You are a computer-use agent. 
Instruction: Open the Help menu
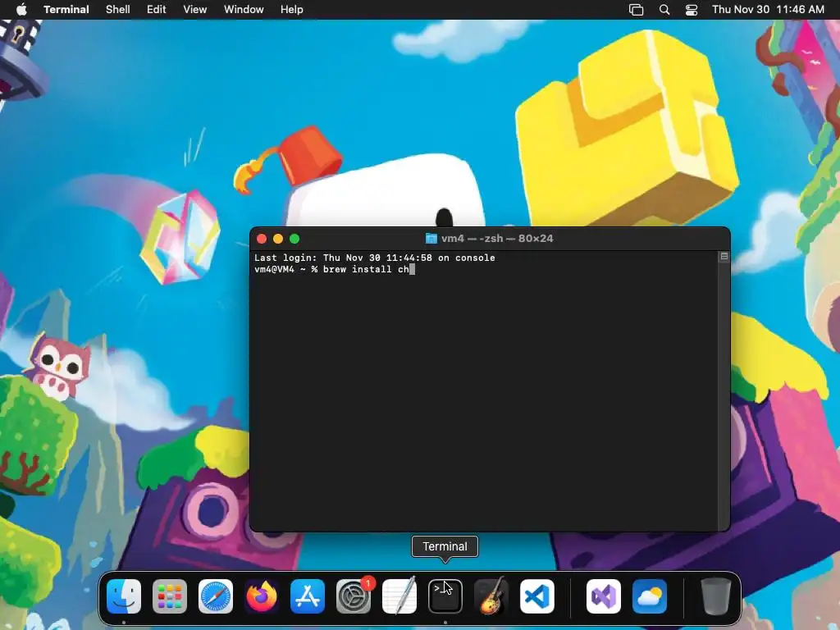[292, 10]
